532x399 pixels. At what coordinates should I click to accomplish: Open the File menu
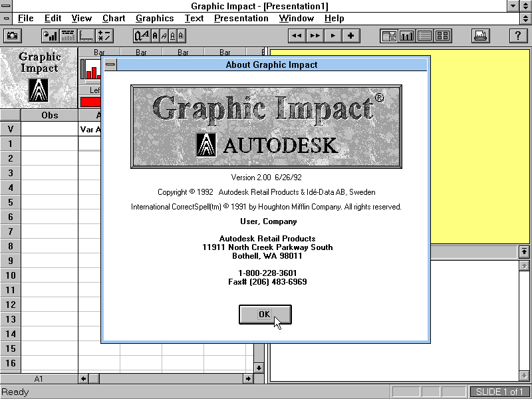(25, 19)
